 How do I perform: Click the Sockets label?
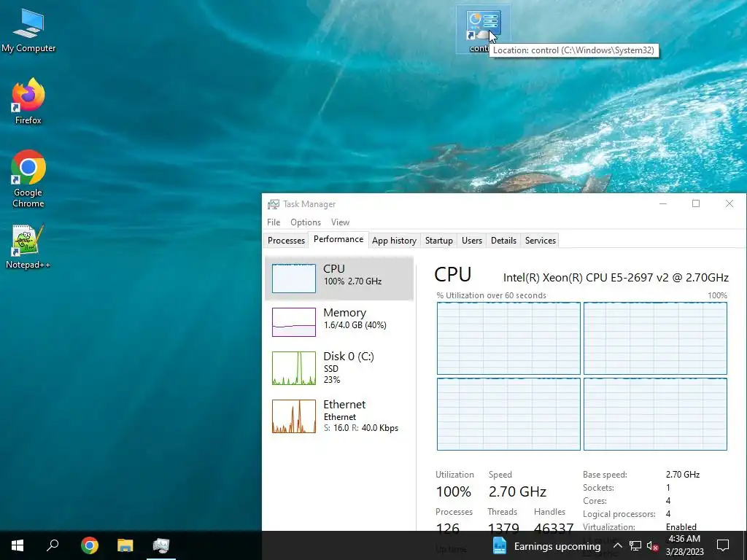(598, 488)
